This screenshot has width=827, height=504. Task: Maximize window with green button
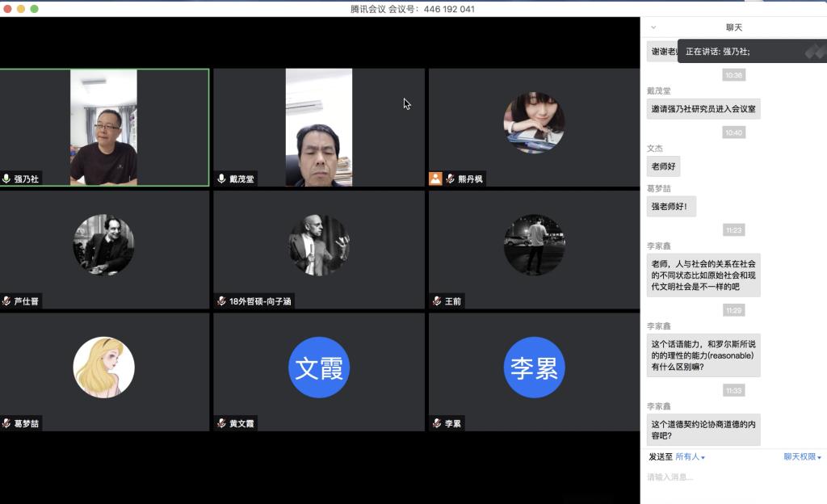click(34, 9)
